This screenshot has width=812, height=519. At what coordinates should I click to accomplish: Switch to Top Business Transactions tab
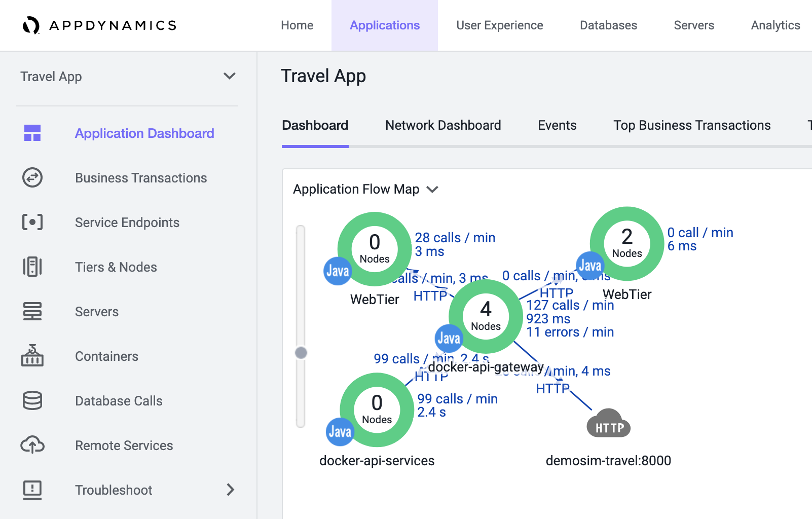[692, 125]
